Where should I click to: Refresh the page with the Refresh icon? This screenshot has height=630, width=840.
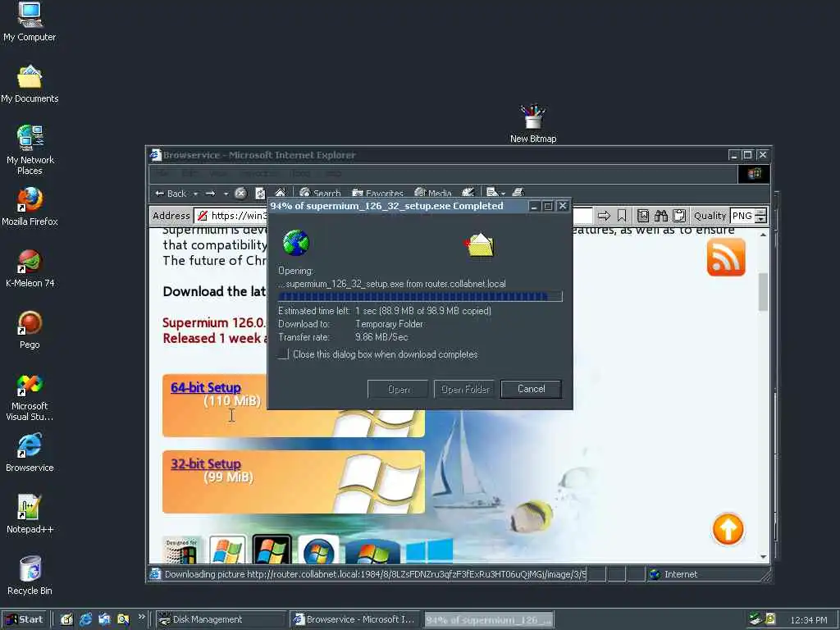[x=260, y=194]
